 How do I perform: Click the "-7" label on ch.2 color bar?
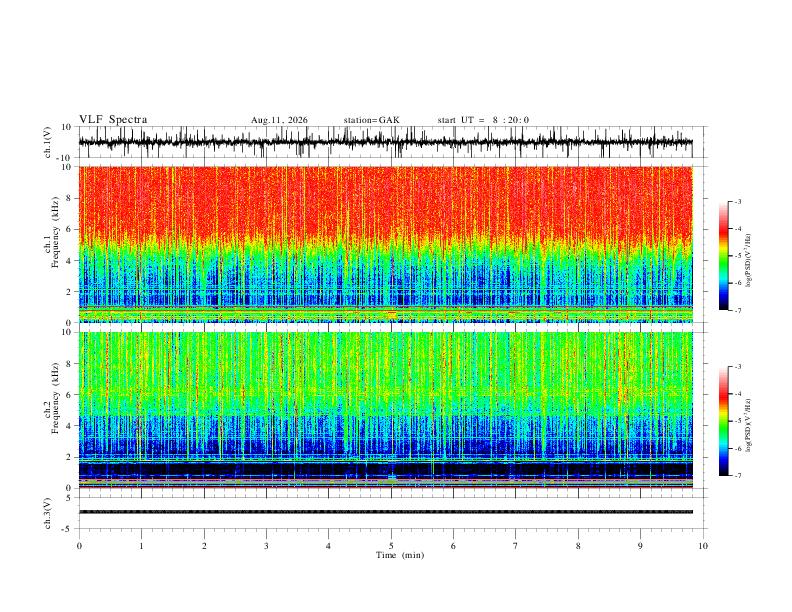738,475
